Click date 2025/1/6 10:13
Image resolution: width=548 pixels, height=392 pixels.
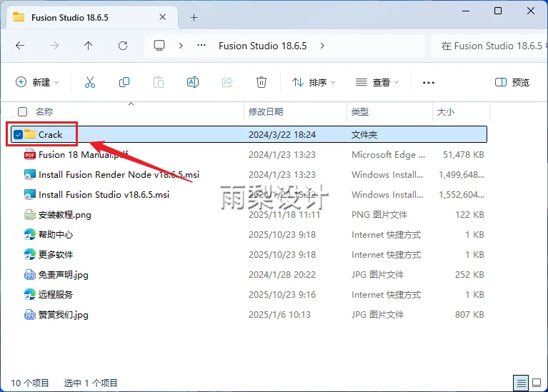click(279, 314)
